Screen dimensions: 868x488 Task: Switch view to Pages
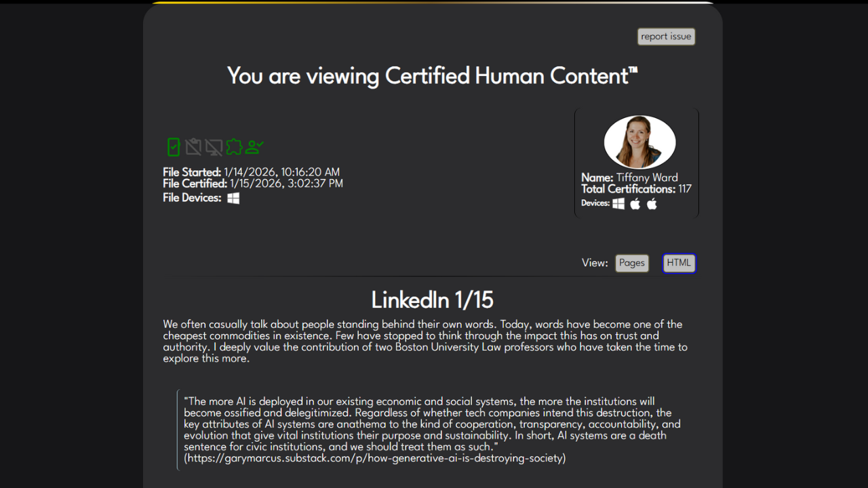pos(632,263)
